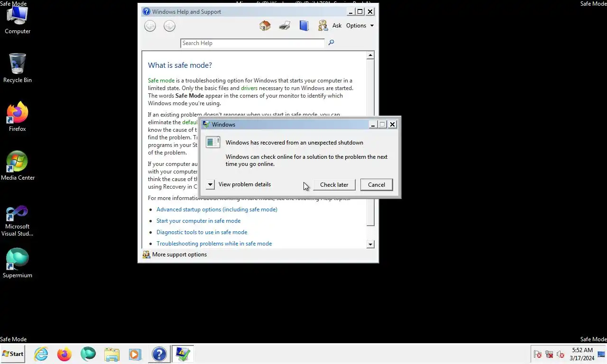Image resolution: width=607 pixels, height=364 pixels.
Task: Open the 'drivers' green glossary link
Action: click(x=249, y=88)
